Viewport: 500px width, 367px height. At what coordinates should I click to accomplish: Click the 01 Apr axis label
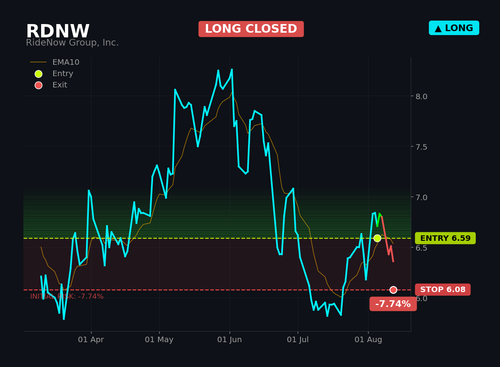coord(91,340)
